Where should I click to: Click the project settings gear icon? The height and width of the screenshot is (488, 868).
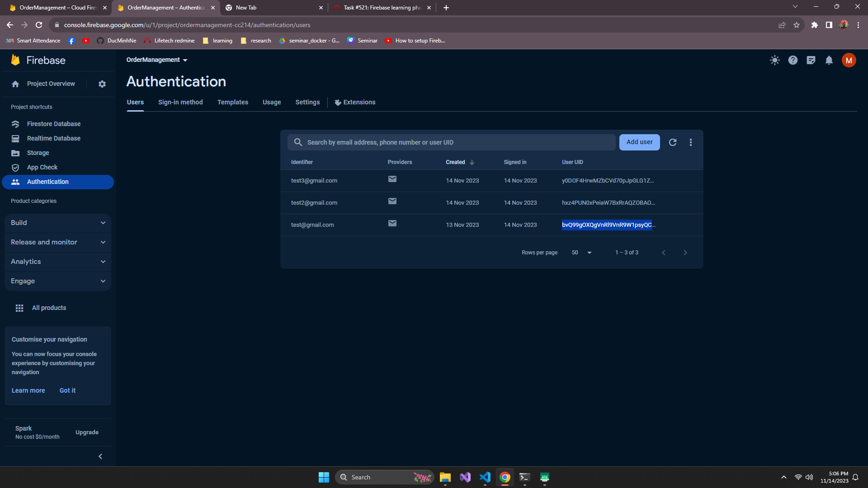tap(102, 84)
